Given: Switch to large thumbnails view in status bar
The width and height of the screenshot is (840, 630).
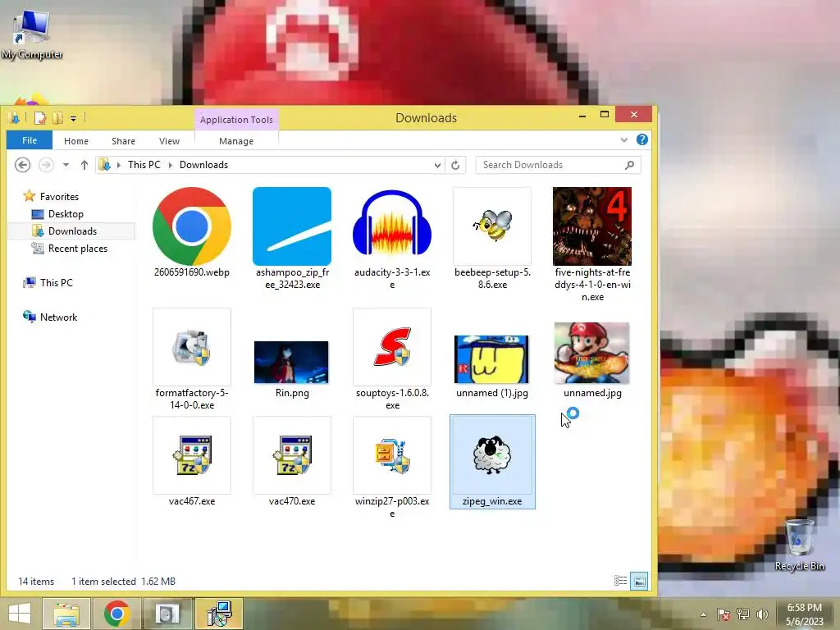Looking at the screenshot, I should click(639, 581).
